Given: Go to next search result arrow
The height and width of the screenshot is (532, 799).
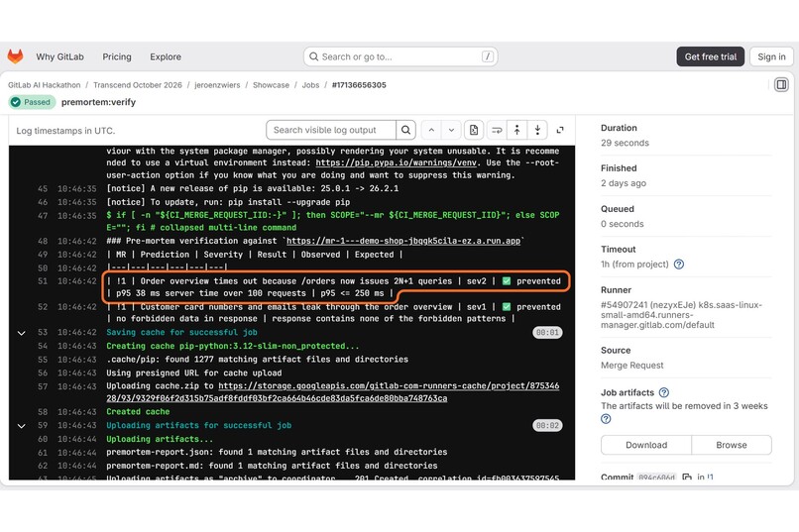Looking at the screenshot, I should (451, 130).
